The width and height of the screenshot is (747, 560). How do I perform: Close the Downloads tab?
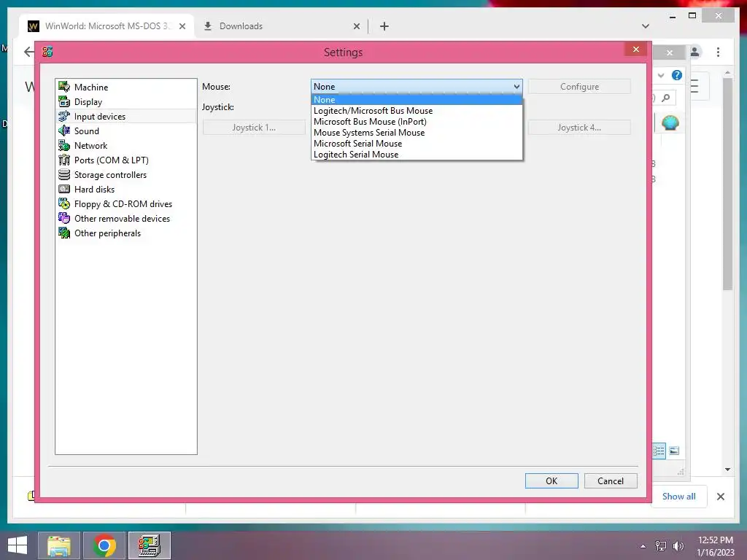coord(356,26)
